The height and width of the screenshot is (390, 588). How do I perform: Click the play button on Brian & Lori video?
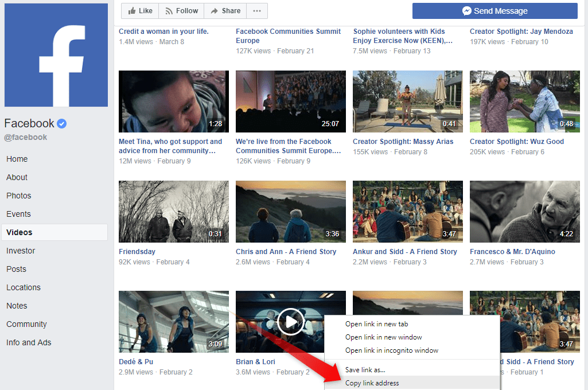(290, 322)
